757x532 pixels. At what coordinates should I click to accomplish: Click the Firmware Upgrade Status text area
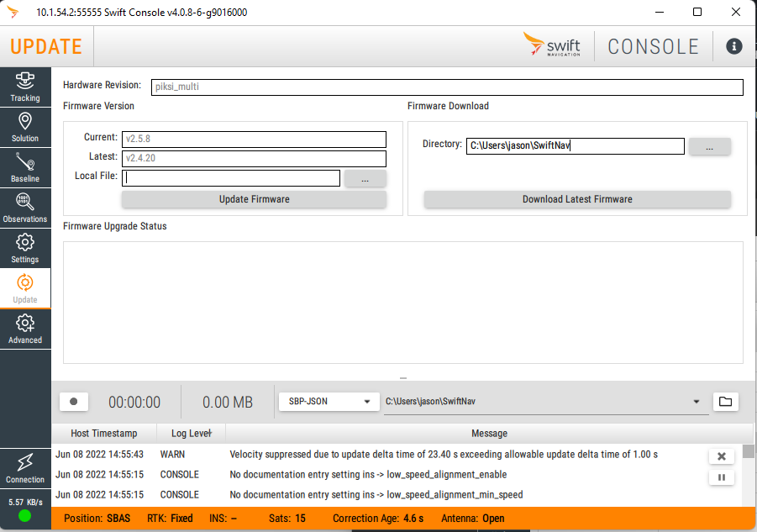[403, 303]
